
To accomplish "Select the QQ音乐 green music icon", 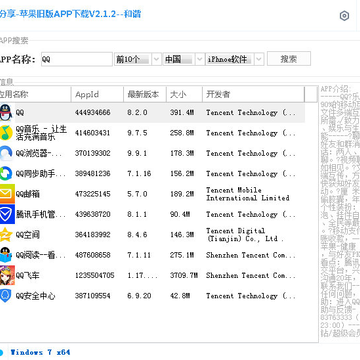I will click(6, 133).
